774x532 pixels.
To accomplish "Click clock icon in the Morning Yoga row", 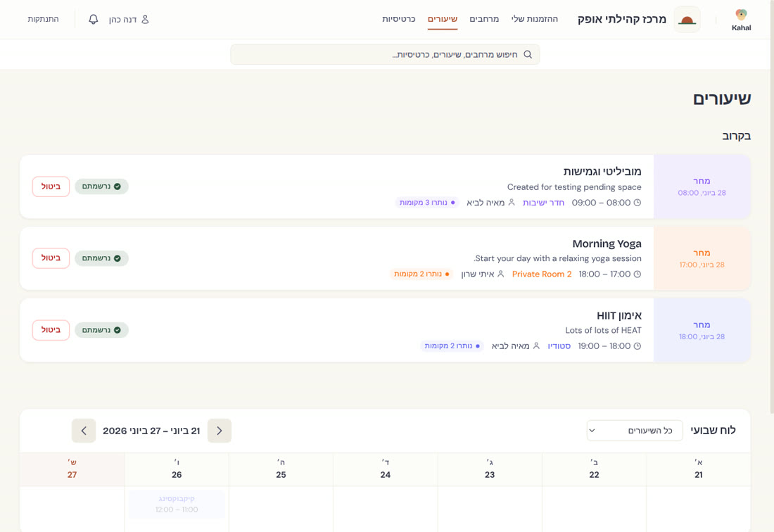I will (637, 274).
